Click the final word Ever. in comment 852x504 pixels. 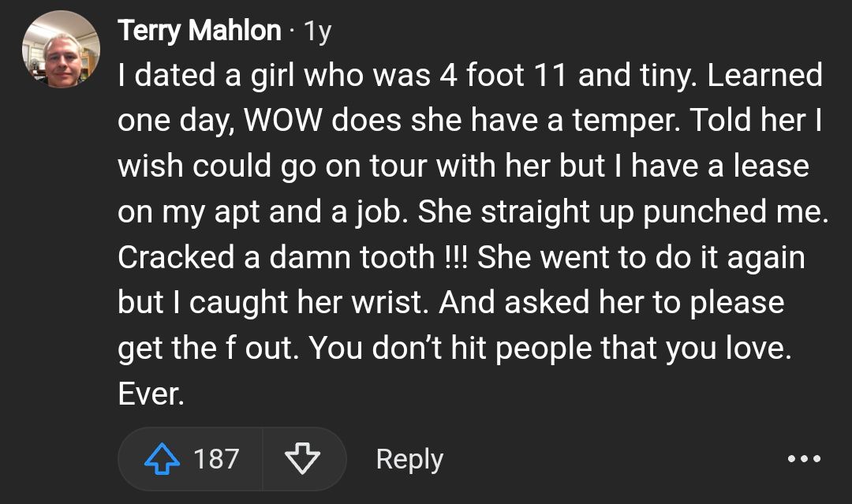(151, 394)
